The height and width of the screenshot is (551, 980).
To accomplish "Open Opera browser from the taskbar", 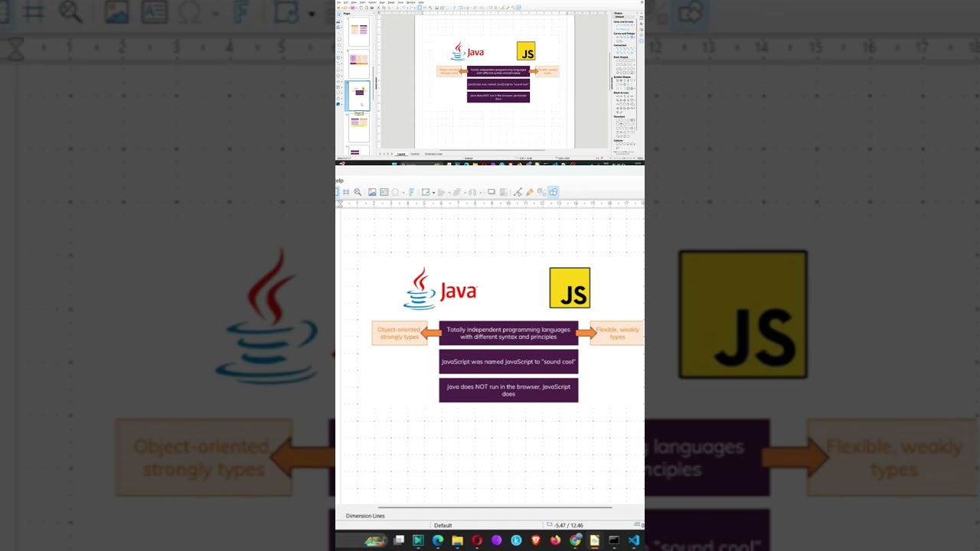I will click(x=477, y=540).
